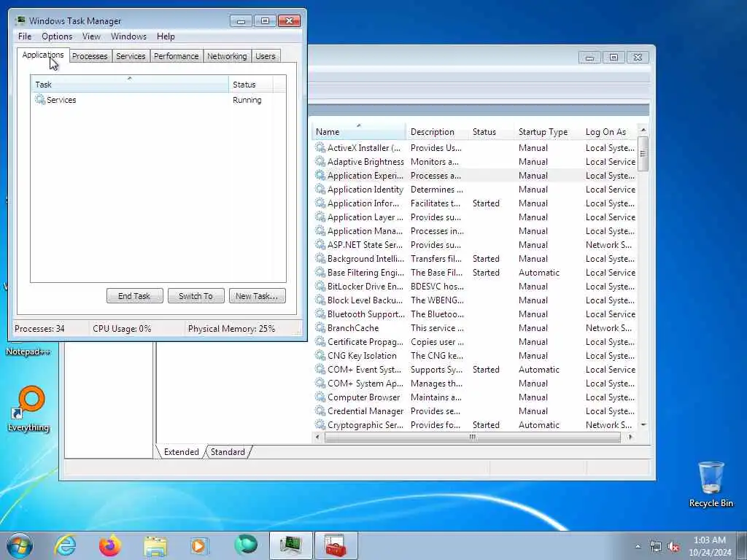747x560 pixels.
Task: Click ASP.NET State Service gear icon
Action: (x=320, y=245)
